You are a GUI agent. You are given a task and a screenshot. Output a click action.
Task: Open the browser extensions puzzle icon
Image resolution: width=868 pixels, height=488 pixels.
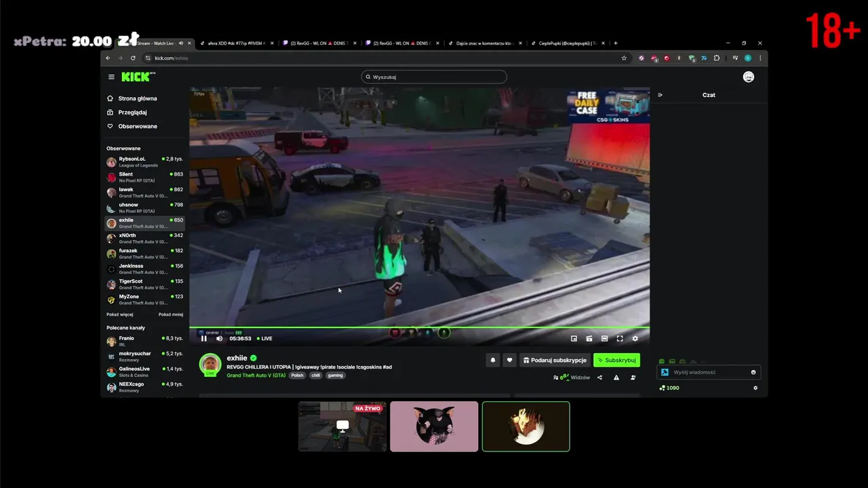[717, 58]
